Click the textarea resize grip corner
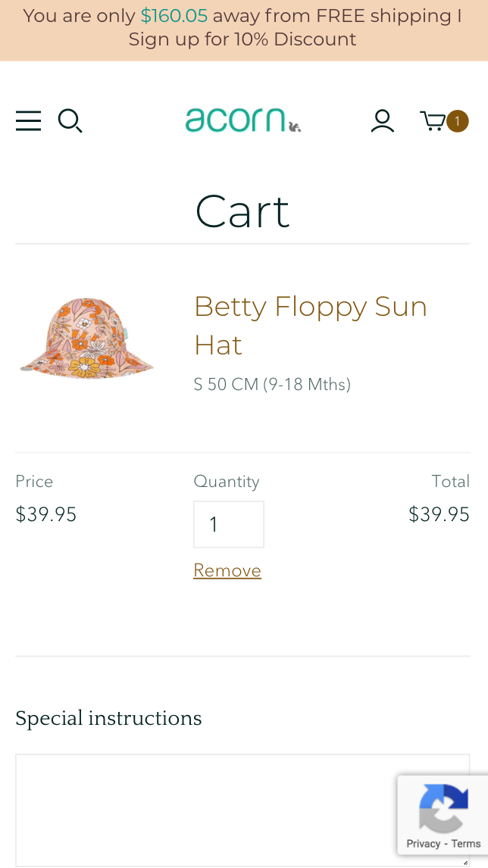The width and height of the screenshot is (488, 868). tap(465, 862)
